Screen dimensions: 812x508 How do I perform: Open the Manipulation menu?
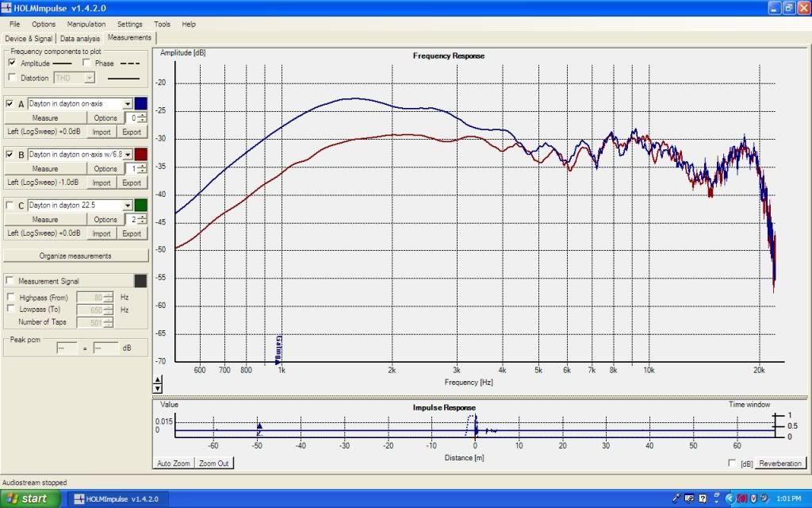(x=86, y=24)
